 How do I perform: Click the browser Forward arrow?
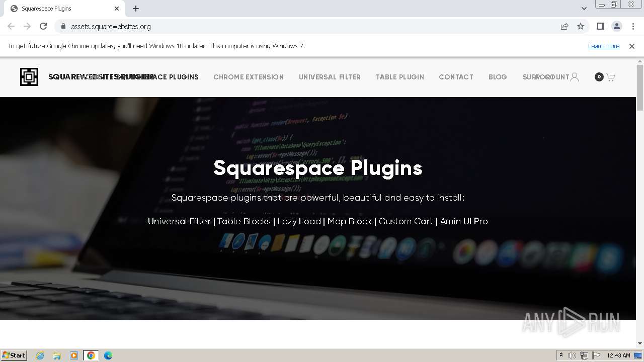(x=27, y=26)
